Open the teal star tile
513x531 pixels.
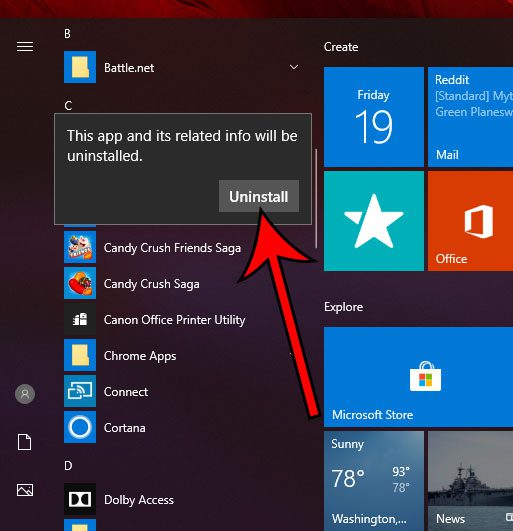click(374, 221)
